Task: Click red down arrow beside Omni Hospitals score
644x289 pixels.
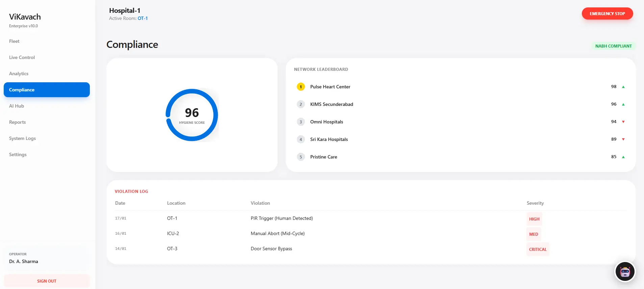Action: pos(623,122)
